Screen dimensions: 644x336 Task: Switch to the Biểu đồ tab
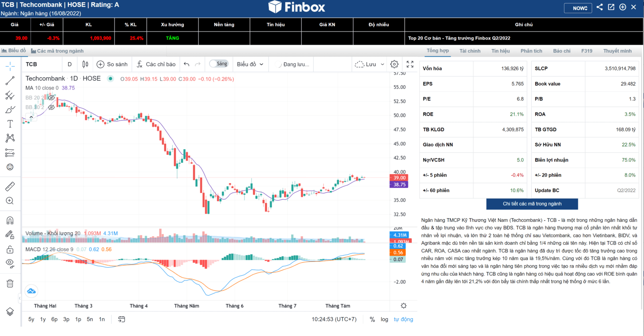pyautogui.click(x=14, y=51)
